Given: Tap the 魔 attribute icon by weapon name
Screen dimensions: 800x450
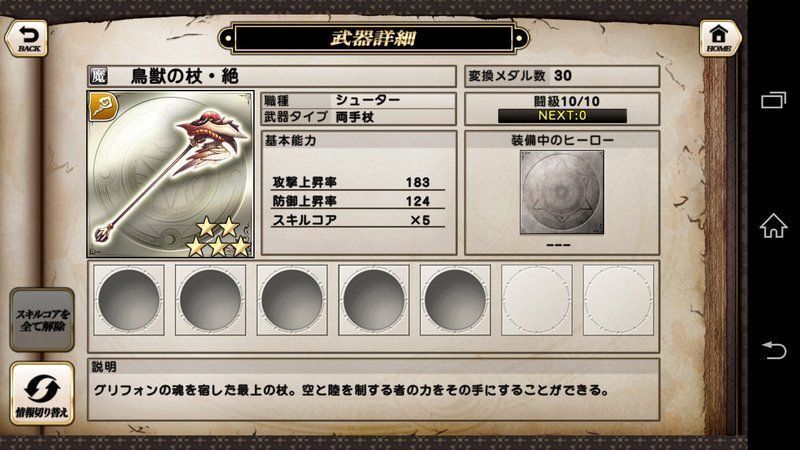Looking at the screenshot, I should click(99, 77).
